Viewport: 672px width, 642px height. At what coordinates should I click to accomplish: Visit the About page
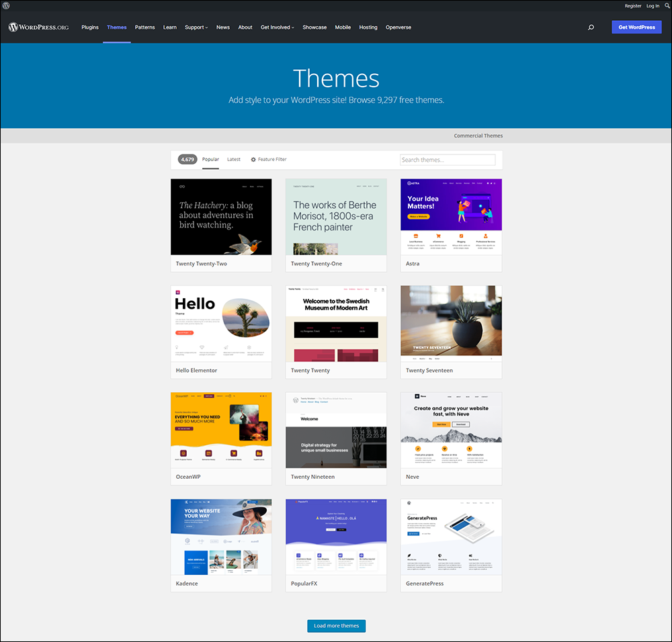[x=245, y=27]
